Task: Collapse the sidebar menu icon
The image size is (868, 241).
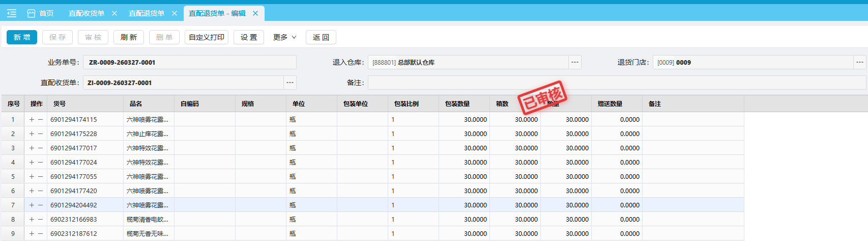Action: (x=12, y=13)
